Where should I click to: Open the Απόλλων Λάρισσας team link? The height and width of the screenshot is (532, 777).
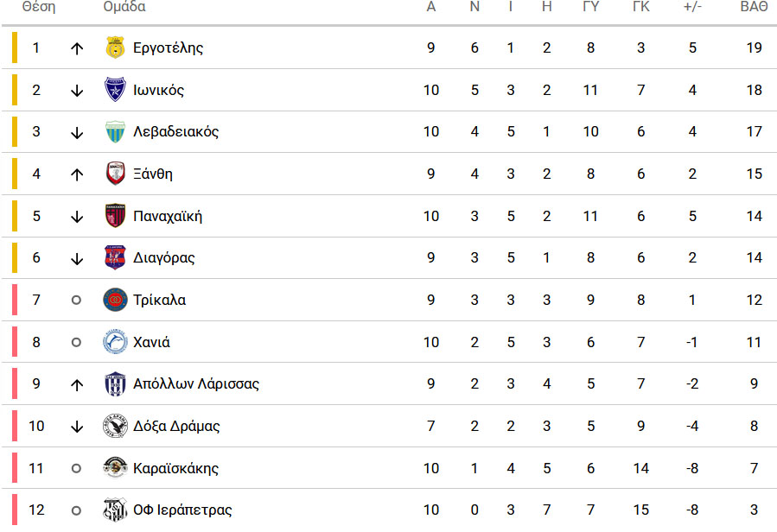(195, 384)
